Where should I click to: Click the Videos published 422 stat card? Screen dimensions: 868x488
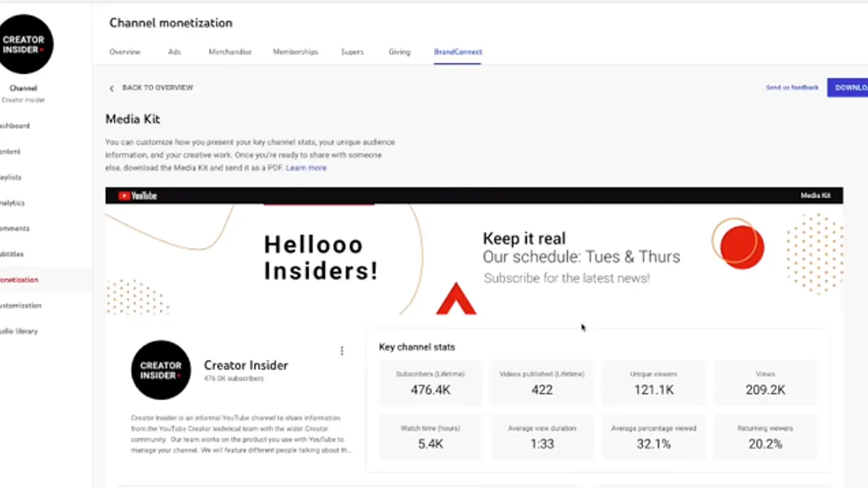pyautogui.click(x=542, y=382)
